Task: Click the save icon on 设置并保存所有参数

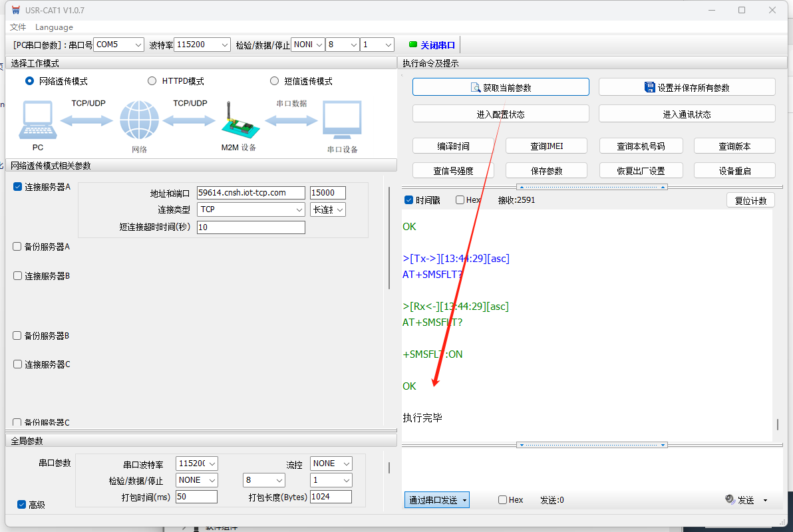Action: pyautogui.click(x=650, y=87)
